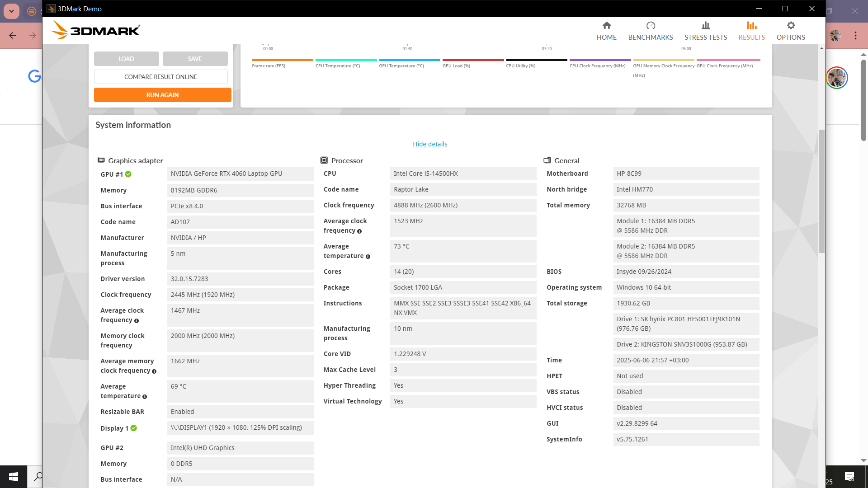Open the HOME tab house icon
868x488 pixels.
tap(606, 26)
